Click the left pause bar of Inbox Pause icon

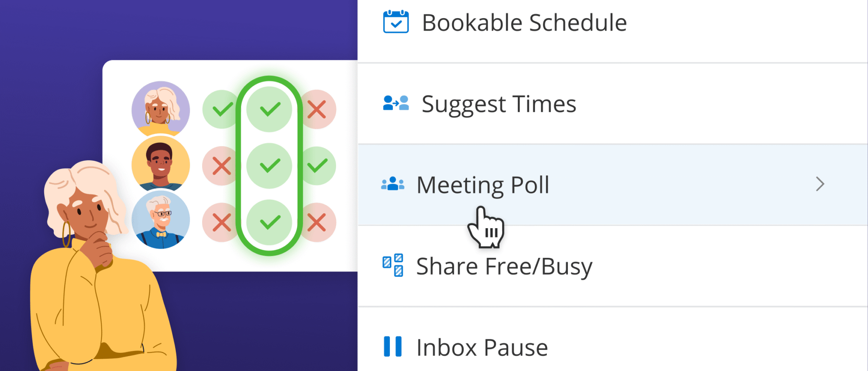click(388, 346)
